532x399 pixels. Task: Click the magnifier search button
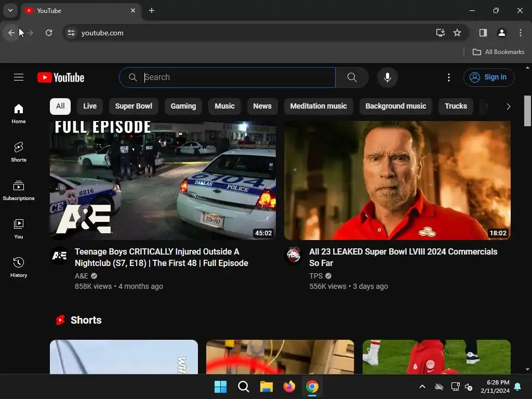tap(352, 77)
